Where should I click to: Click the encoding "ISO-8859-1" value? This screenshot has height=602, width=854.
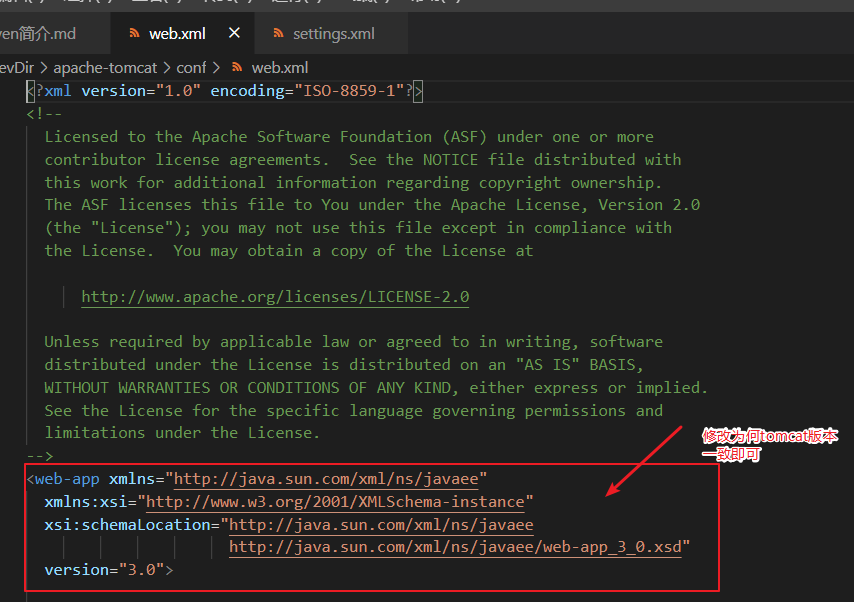(353, 91)
